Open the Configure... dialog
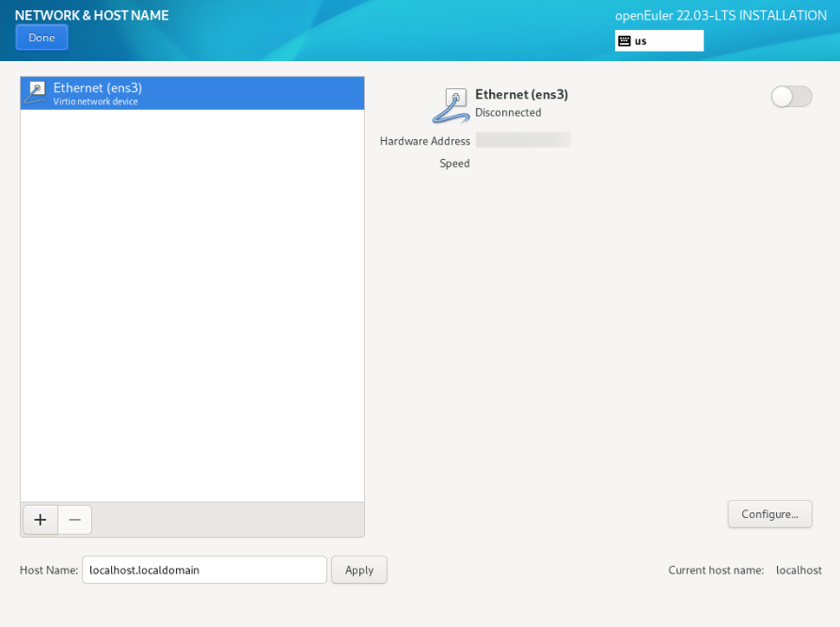The width and height of the screenshot is (840, 627). tap(769, 514)
